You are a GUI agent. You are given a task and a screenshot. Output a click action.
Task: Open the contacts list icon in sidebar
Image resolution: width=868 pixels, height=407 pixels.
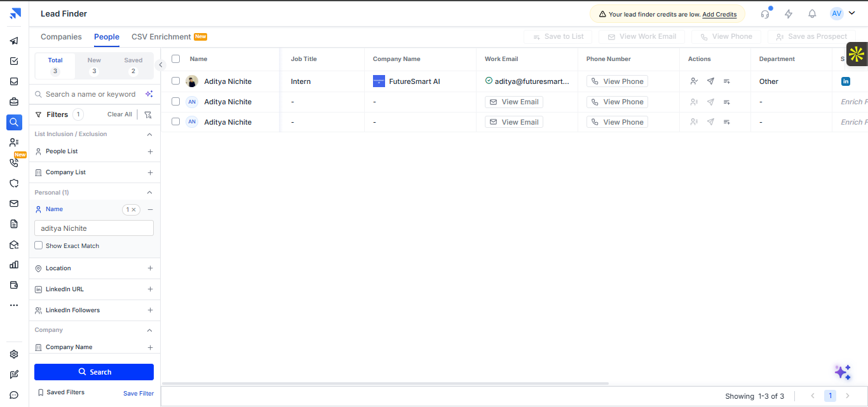pyautogui.click(x=14, y=142)
